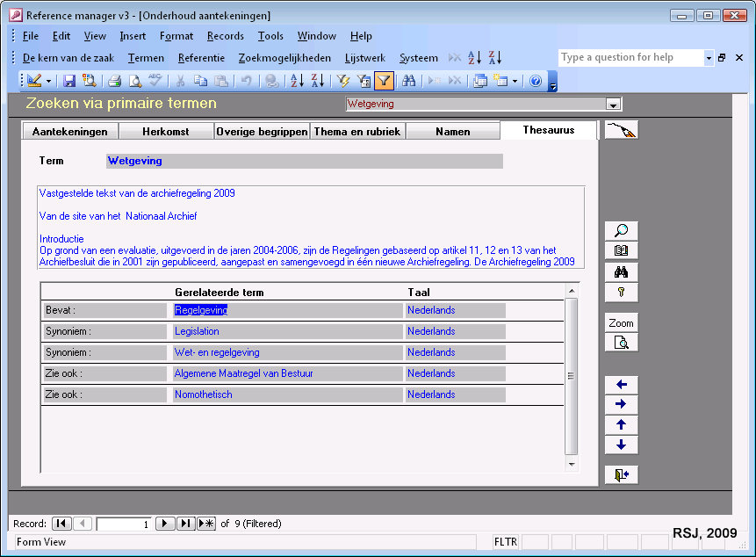Viewport: 756px width, 557px height.
Task: Click the Print icon in the toolbar
Action: (x=114, y=81)
